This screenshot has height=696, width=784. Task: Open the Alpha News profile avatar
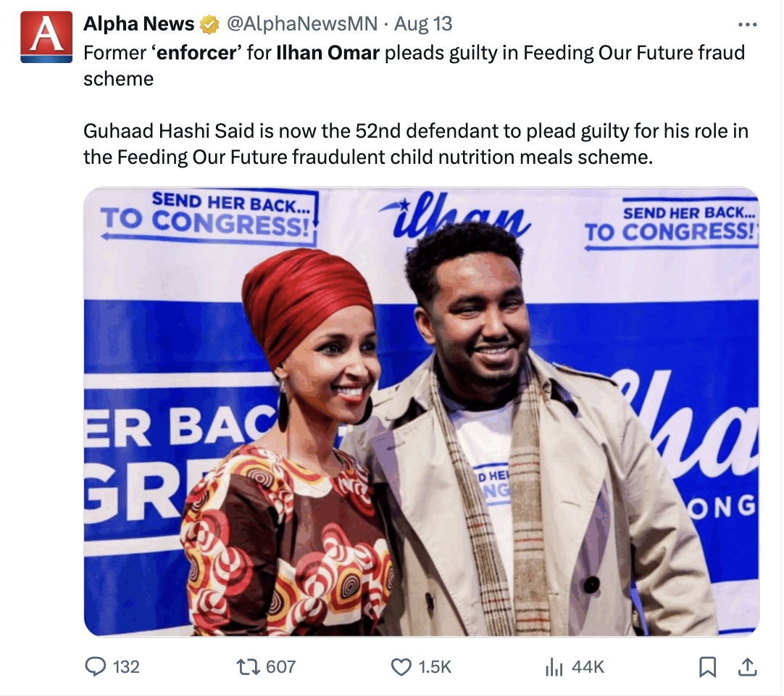click(46, 37)
